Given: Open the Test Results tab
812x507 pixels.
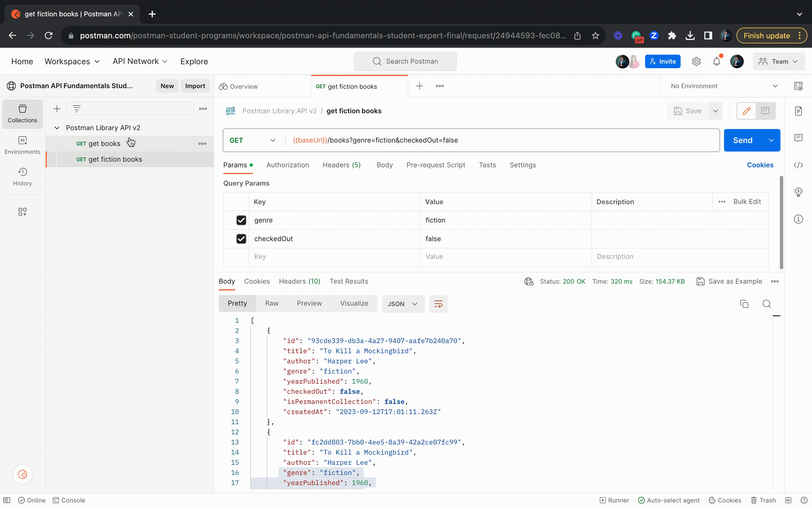Looking at the screenshot, I should click(x=349, y=281).
